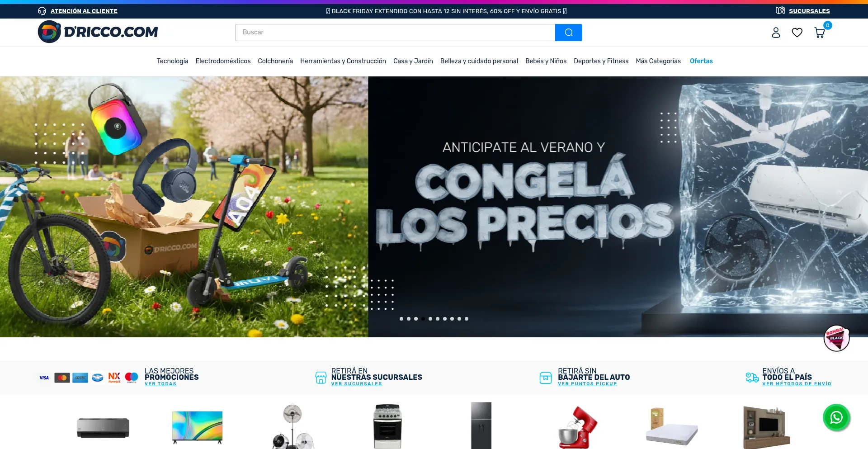Click the store pickup icon beside Retirá en sucursales
Viewport: 868px width, 449px height.
(x=321, y=378)
